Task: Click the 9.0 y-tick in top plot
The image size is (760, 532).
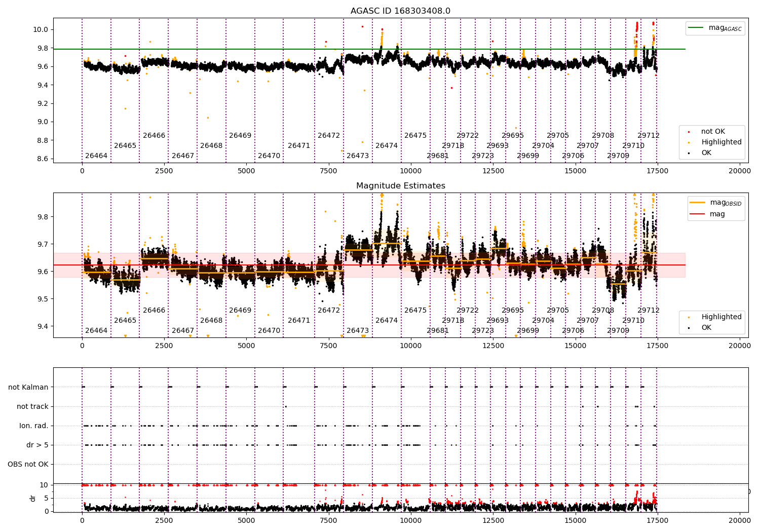Action: click(x=43, y=122)
